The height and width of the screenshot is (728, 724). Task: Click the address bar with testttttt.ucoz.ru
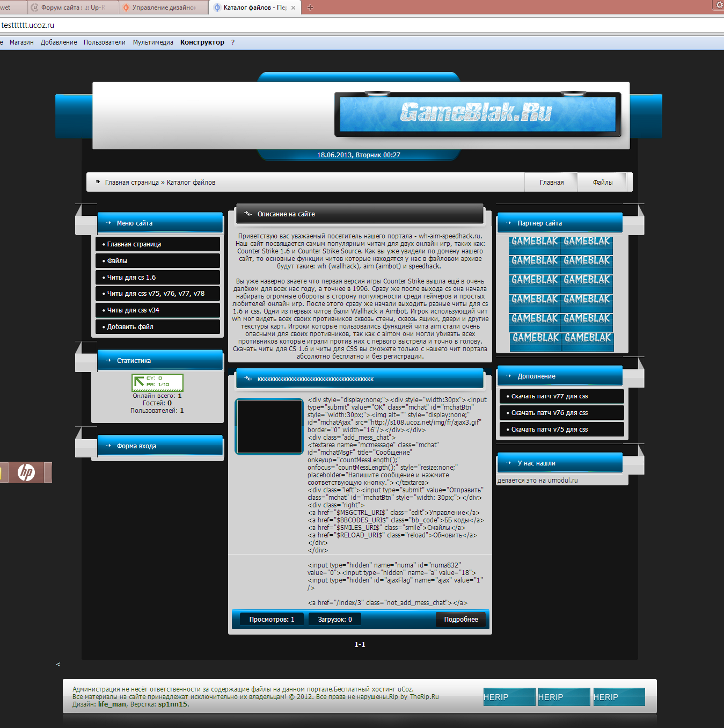pyautogui.click(x=362, y=25)
